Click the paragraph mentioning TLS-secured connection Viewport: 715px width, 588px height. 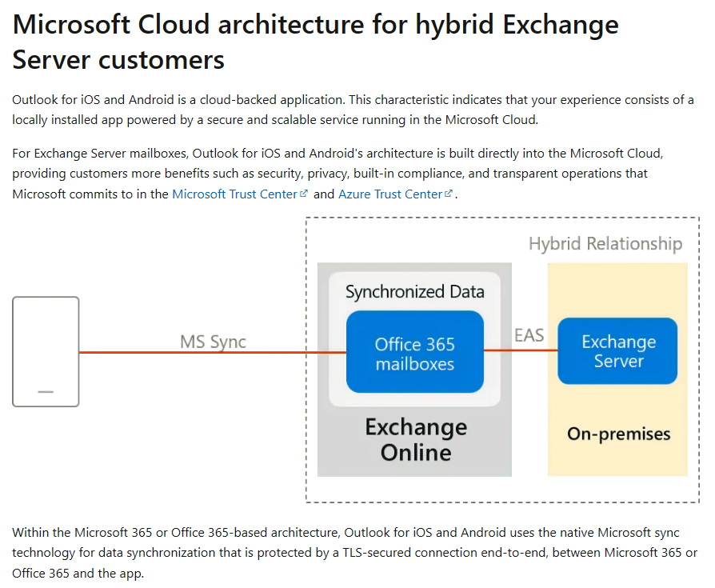[x=352, y=552]
